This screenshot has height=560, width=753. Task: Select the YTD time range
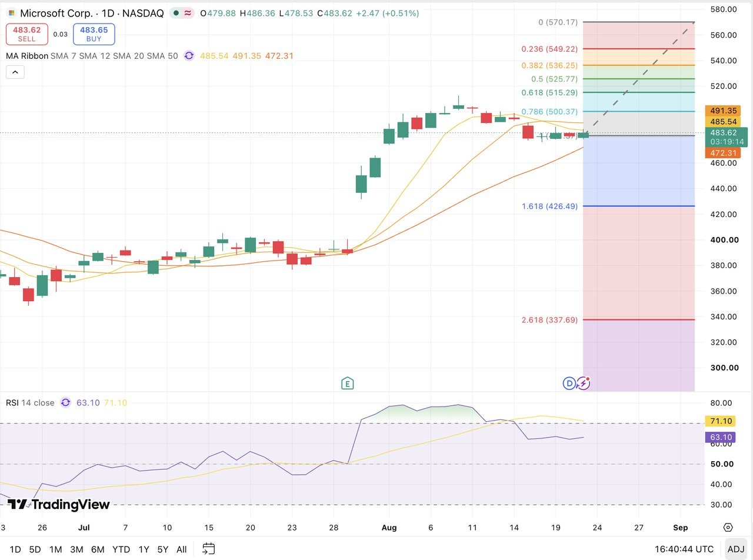tap(121, 549)
